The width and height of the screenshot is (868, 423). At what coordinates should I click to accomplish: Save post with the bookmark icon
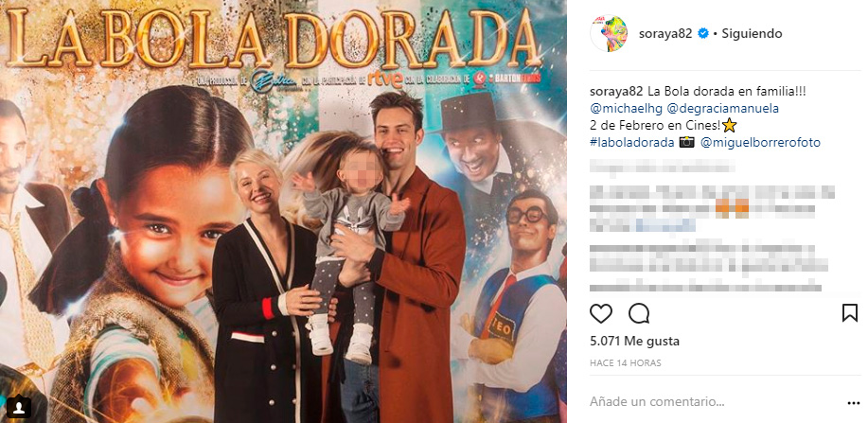click(850, 313)
